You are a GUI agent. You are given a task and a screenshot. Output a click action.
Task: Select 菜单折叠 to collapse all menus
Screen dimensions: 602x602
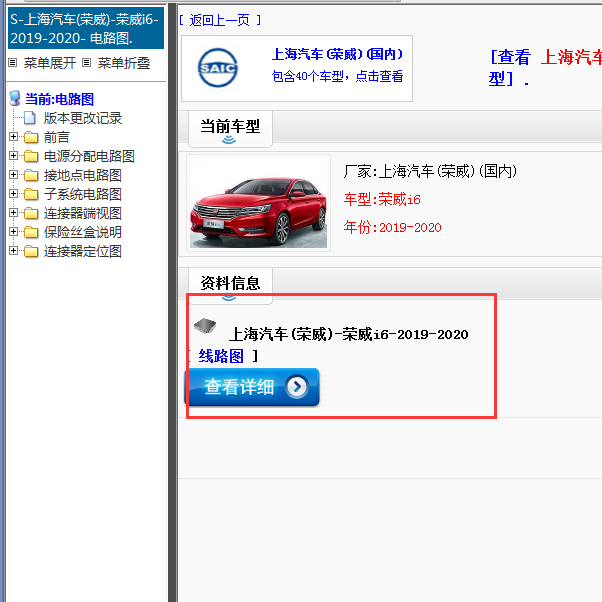click(x=124, y=63)
